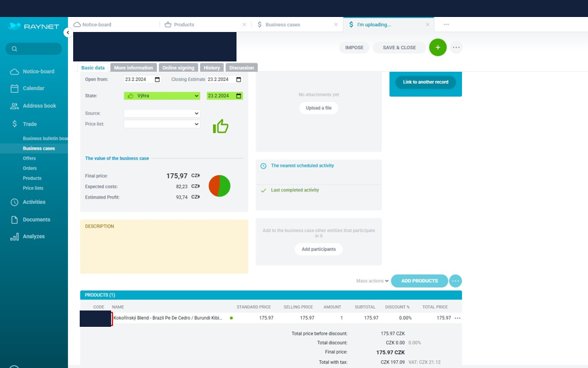The height and width of the screenshot is (368, 588).
Task: Close the I'm uploading tab
Action: point(427,25)
